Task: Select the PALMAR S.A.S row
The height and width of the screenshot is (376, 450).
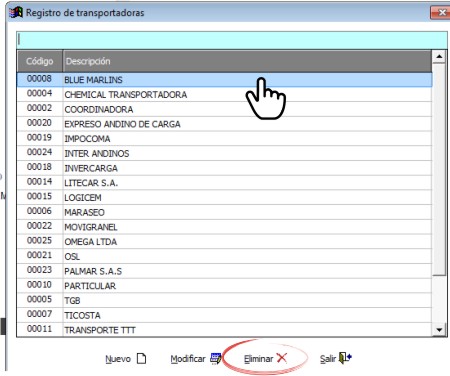Action: [x=224, y=271]
